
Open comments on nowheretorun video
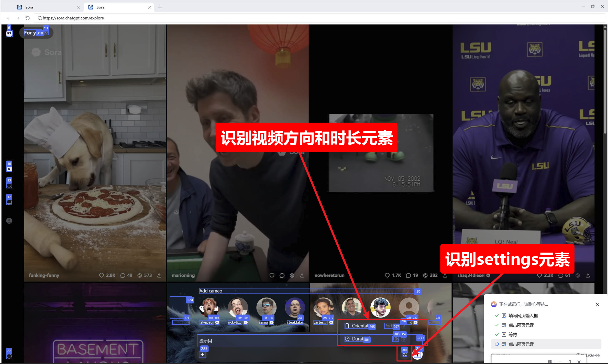click(x=408, y=275)
